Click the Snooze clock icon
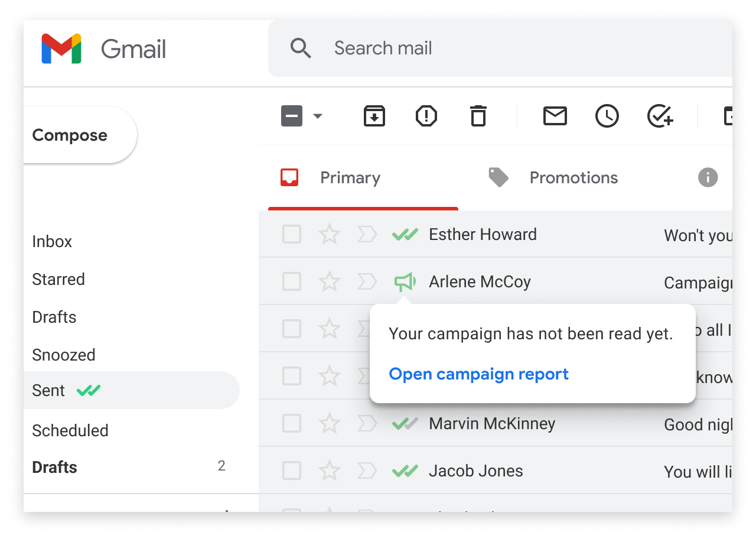 (x=607, y=116)
